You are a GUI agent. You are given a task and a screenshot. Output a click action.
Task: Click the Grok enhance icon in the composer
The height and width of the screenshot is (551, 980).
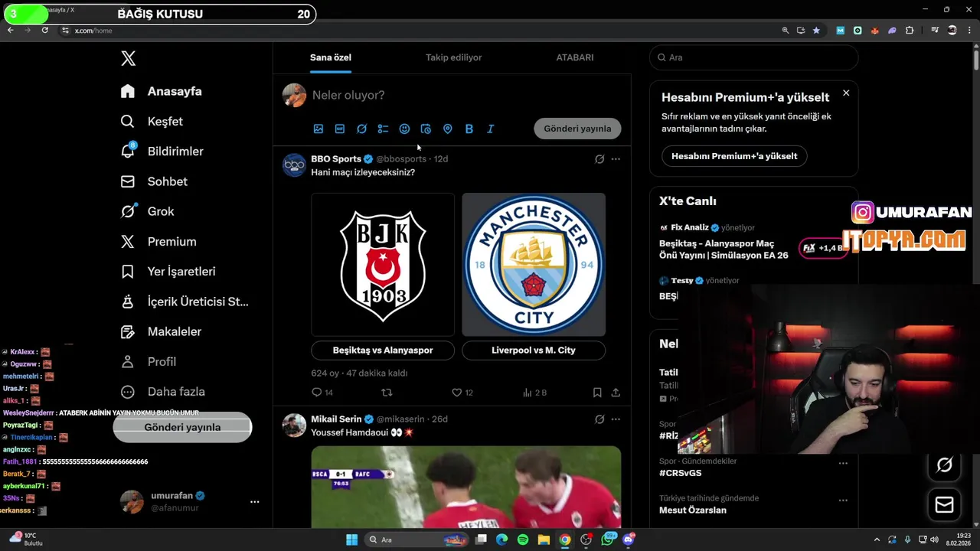(361, 129)
